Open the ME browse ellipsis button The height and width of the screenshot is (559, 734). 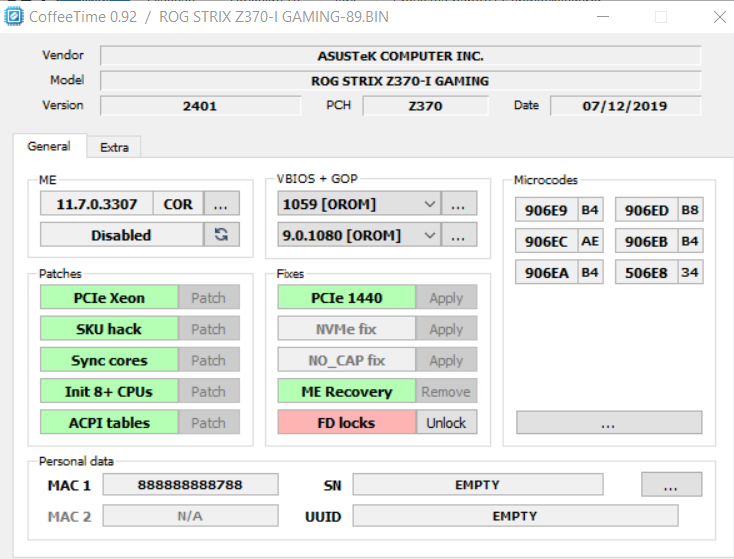[221, 204]
